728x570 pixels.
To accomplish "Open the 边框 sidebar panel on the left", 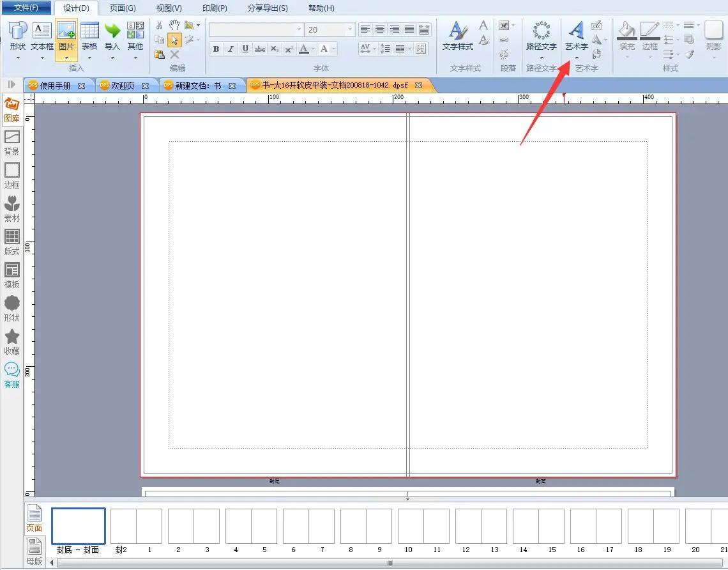I will point(11,176).
